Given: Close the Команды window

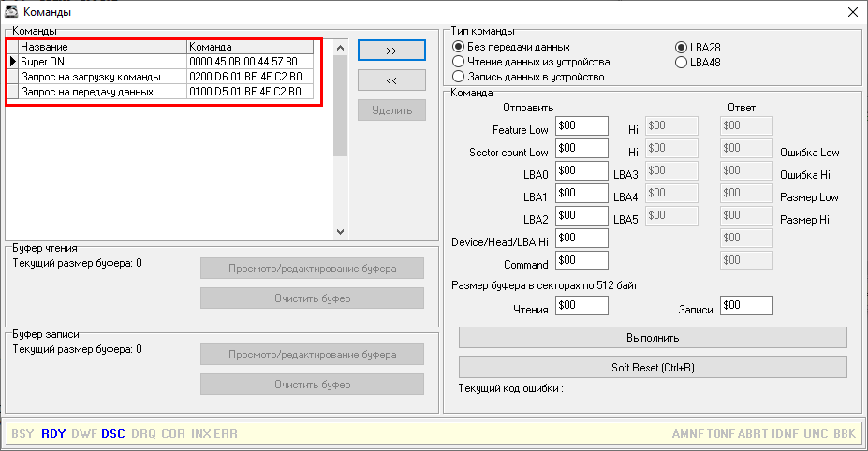Looking at the screenshot, I should pos(851,12).
